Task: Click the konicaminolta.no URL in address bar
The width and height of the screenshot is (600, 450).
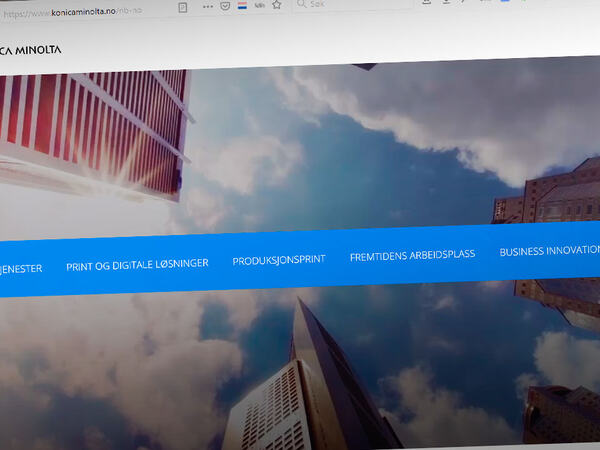Action: pyautogui.click(x=72, y=12)
